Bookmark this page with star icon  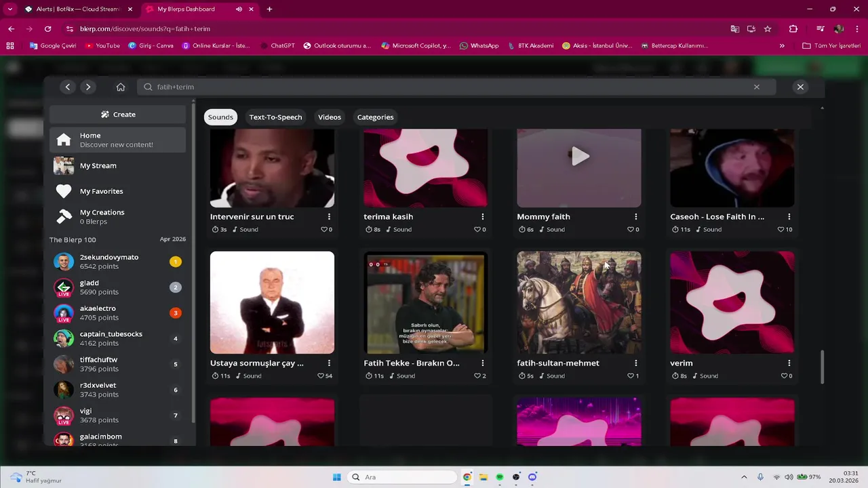point(768,29)
